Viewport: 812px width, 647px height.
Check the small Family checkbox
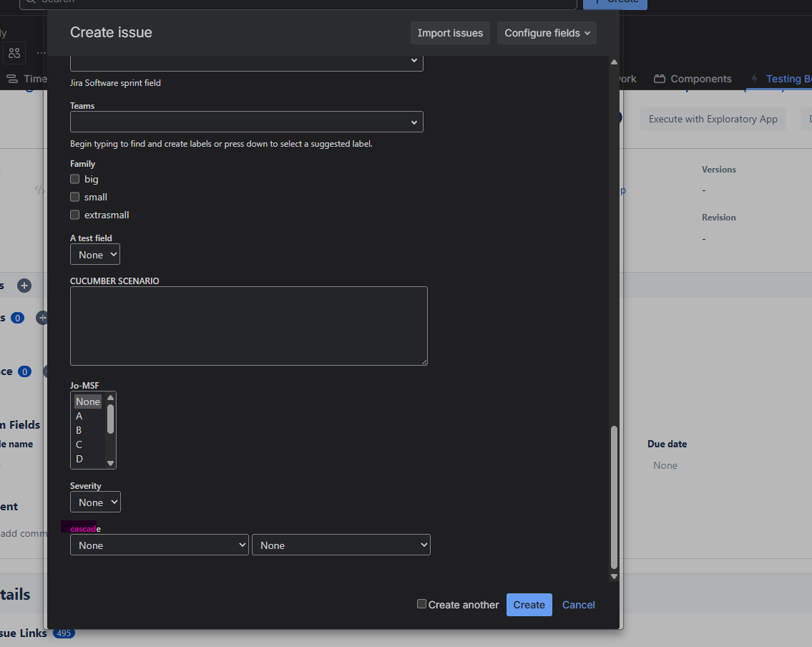[75, 197]
